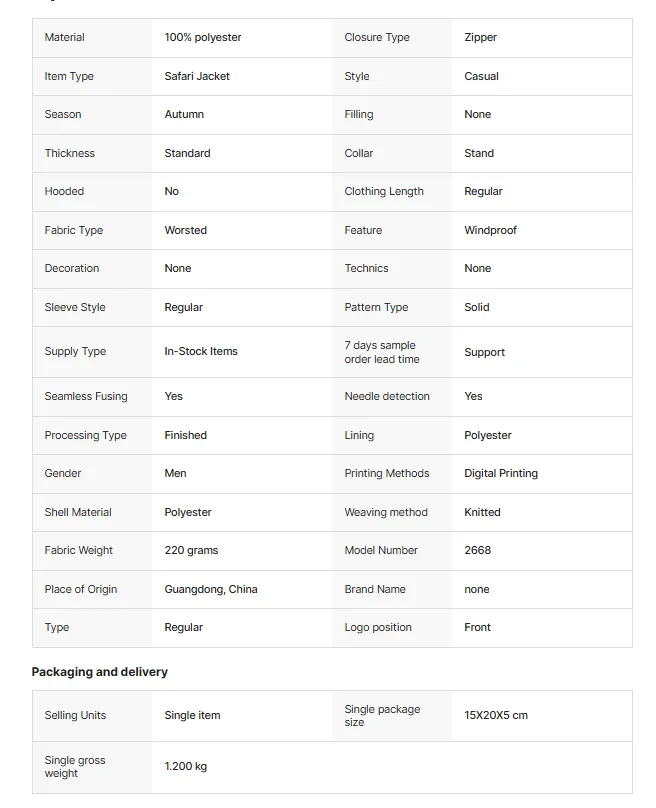Click the 'In-Stock Items' supply type value
656x808 pixels.
201,351
